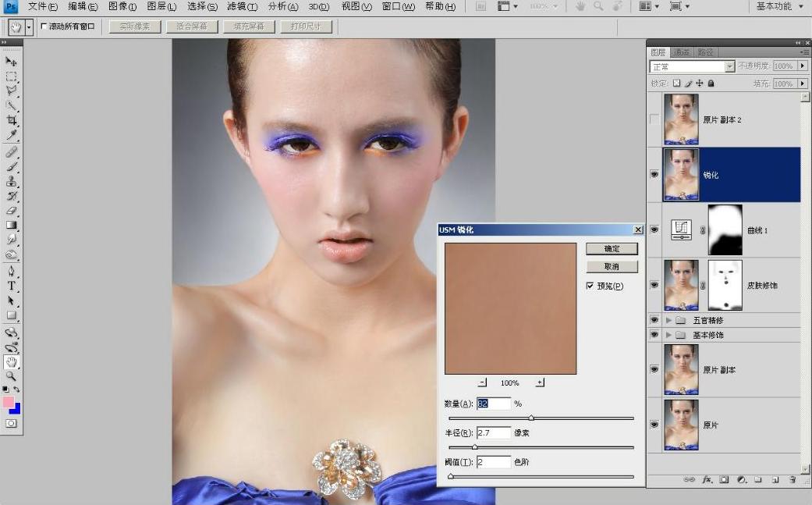Viewport: 812px width, 505px height.
Task: Open the blend mode dropdown showing 正常
Action: pos(693,66)
